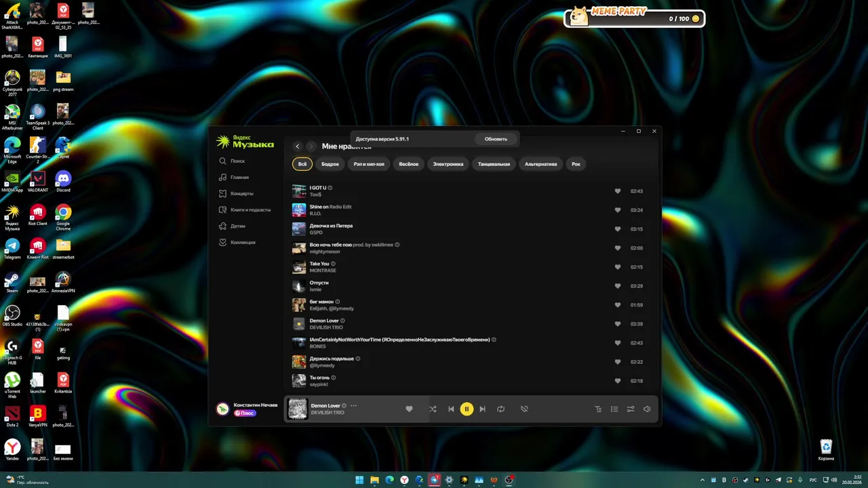Viewport: 868px width, 488px height.
Task: Open Константин Нечаев profile
Action: coord(256,405)
